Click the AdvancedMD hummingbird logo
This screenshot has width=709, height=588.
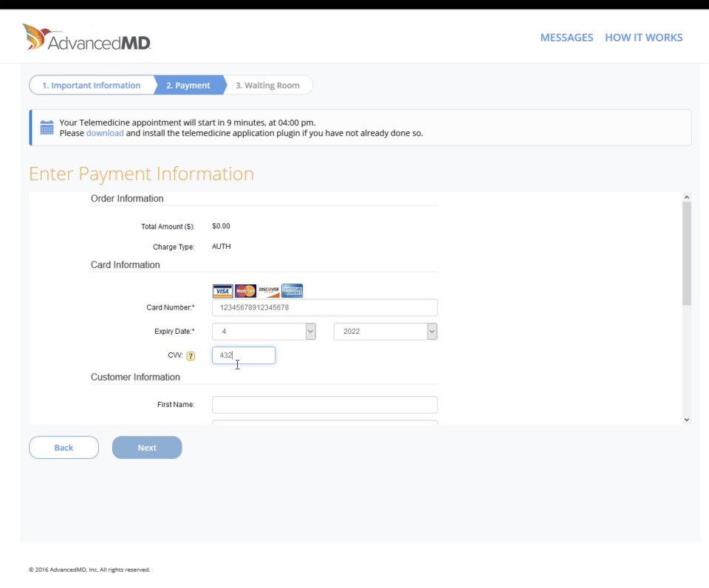pyautogui.click(x=36, y=36)
